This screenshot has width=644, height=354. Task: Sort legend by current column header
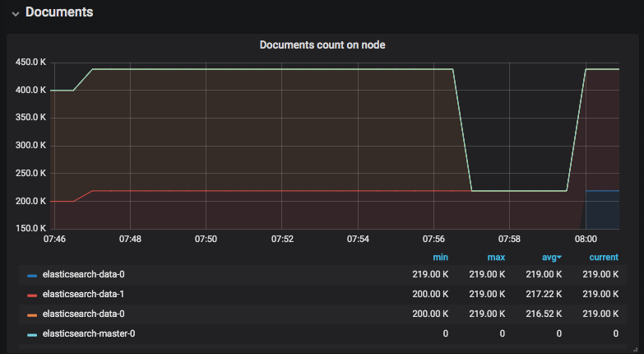[603, 258]
